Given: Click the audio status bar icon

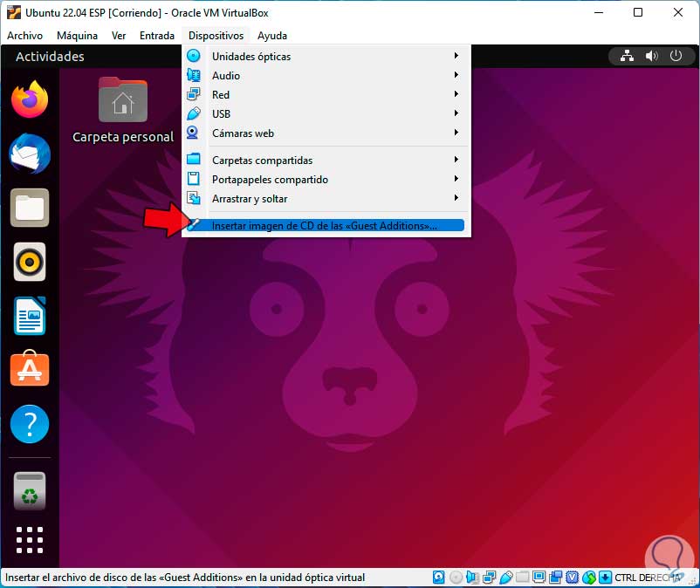Looking at the screenshot, I should point(472,578).
